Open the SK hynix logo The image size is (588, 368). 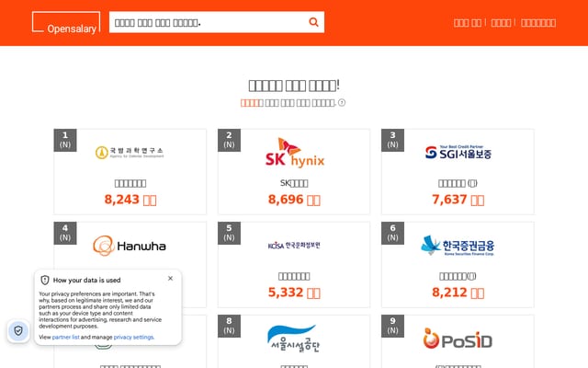tap(294, 153)
